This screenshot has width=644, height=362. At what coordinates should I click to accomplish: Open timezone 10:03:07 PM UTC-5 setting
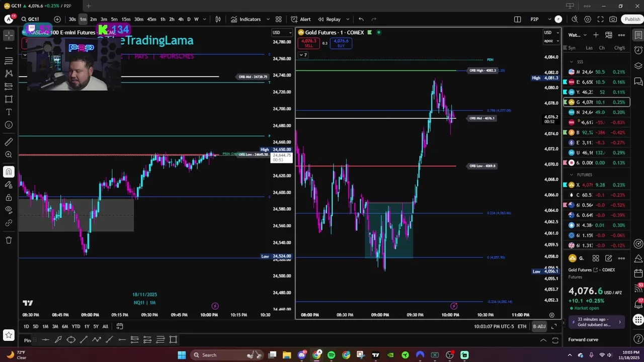pyautogui.click(x=494, y=327)
